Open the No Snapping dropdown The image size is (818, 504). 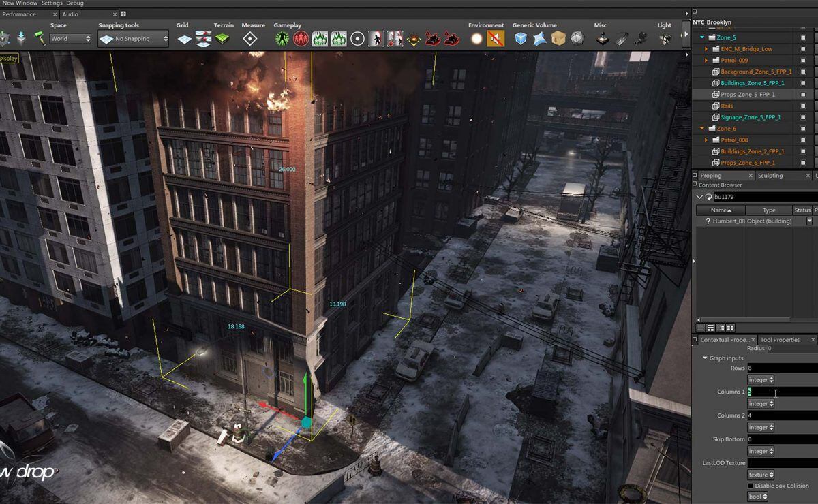(134, 39)
